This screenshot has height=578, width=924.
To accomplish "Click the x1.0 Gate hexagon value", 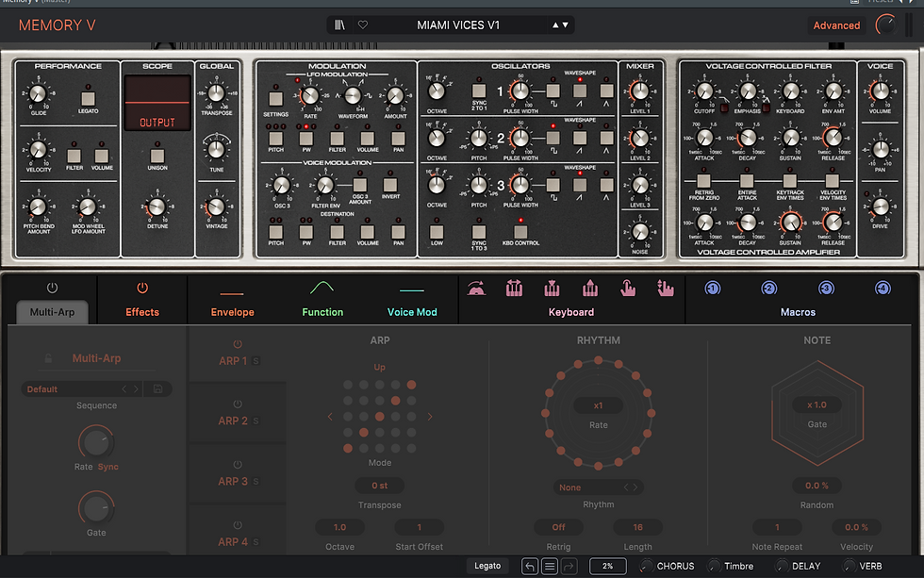I will pos(817,405).
